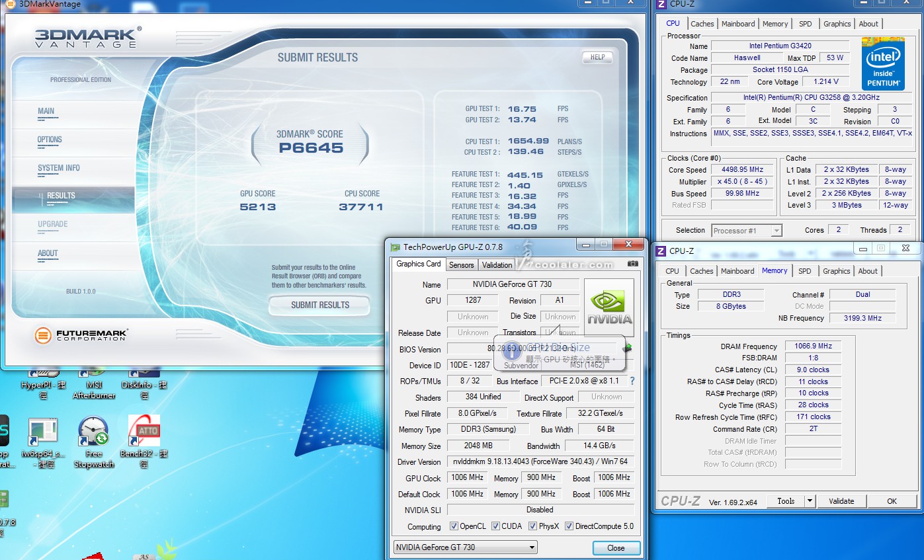Click the NB Frequency value 3199.3 MHz

[x=862, y=318]
